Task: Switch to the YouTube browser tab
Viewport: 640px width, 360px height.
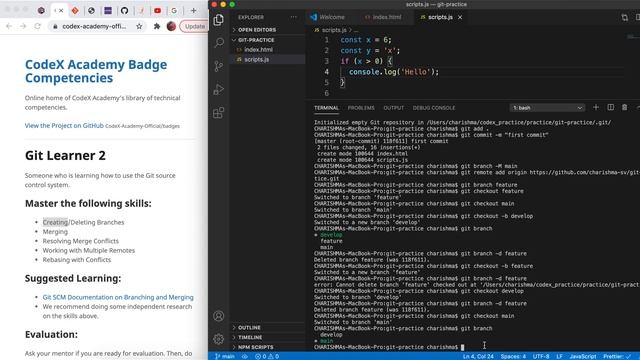Action: 158,11
